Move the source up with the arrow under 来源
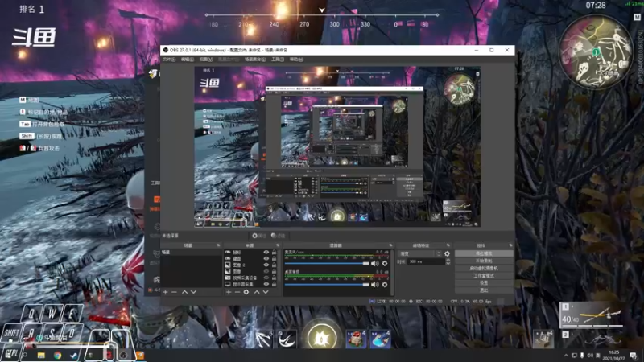The width and height of the screenshot is (644, 362). (257, 292)
